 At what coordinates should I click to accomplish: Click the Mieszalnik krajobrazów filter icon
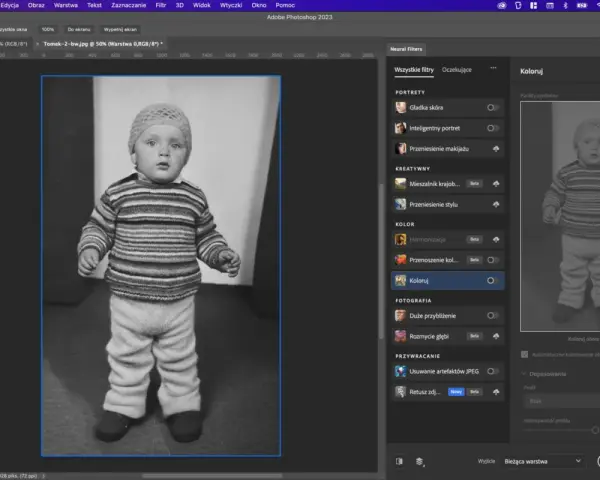400,184
